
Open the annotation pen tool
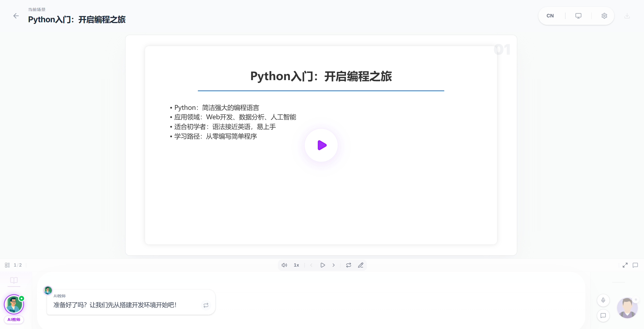pos(361,265)
